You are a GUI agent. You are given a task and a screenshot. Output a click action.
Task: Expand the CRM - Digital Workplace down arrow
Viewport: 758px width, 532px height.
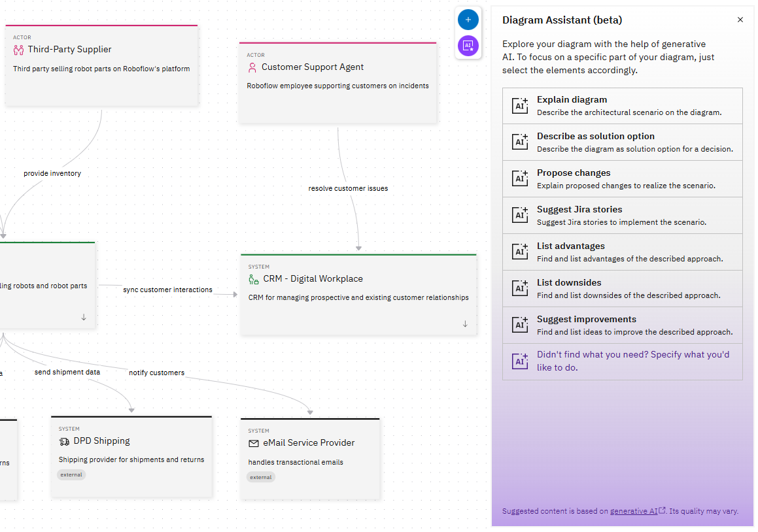tap(465, 324)
